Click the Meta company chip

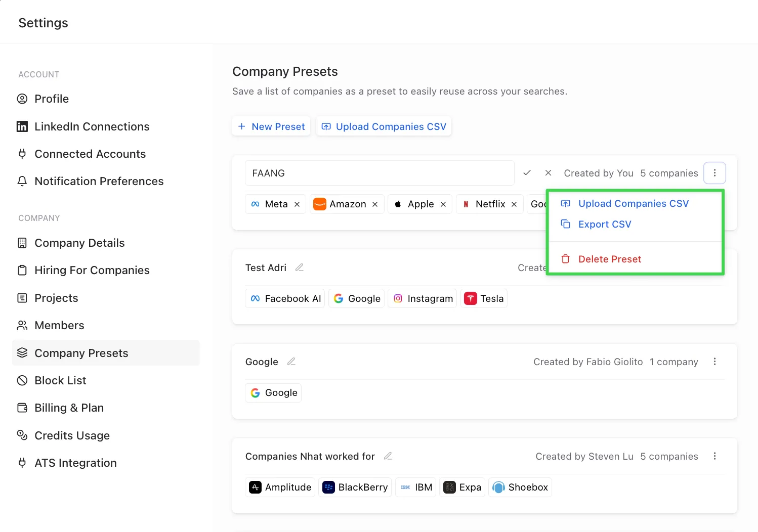click(x=276, y=204)
